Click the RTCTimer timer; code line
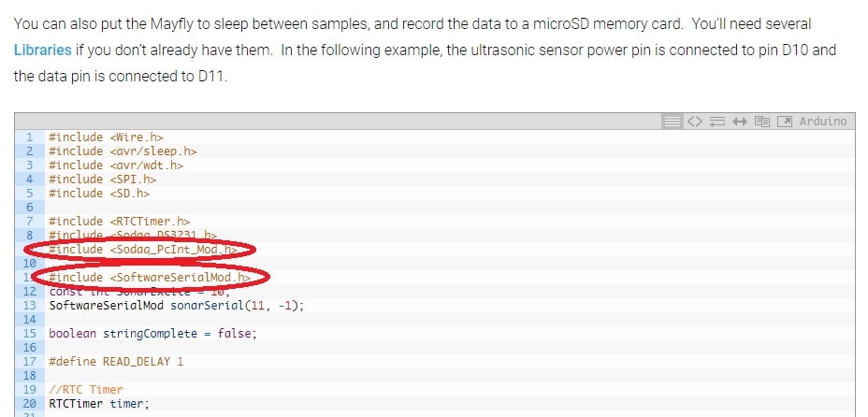This screenshot has height=417, width=868. tap(99, 403)
